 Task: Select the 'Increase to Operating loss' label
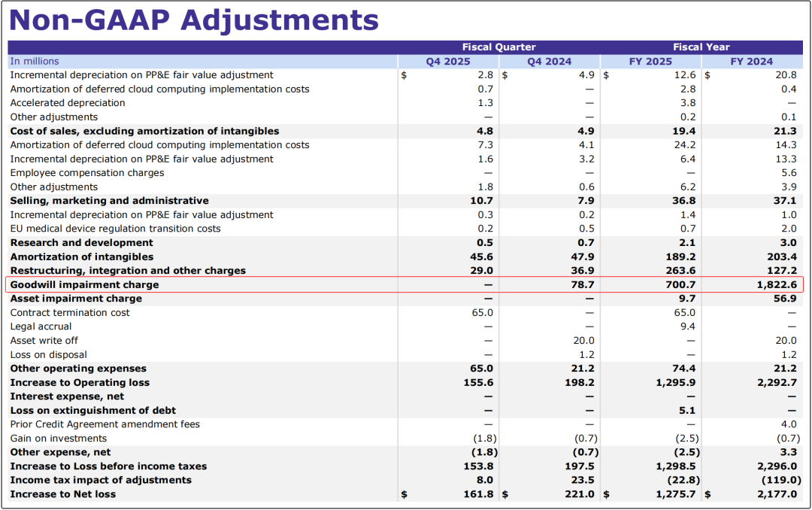(80, 382)
